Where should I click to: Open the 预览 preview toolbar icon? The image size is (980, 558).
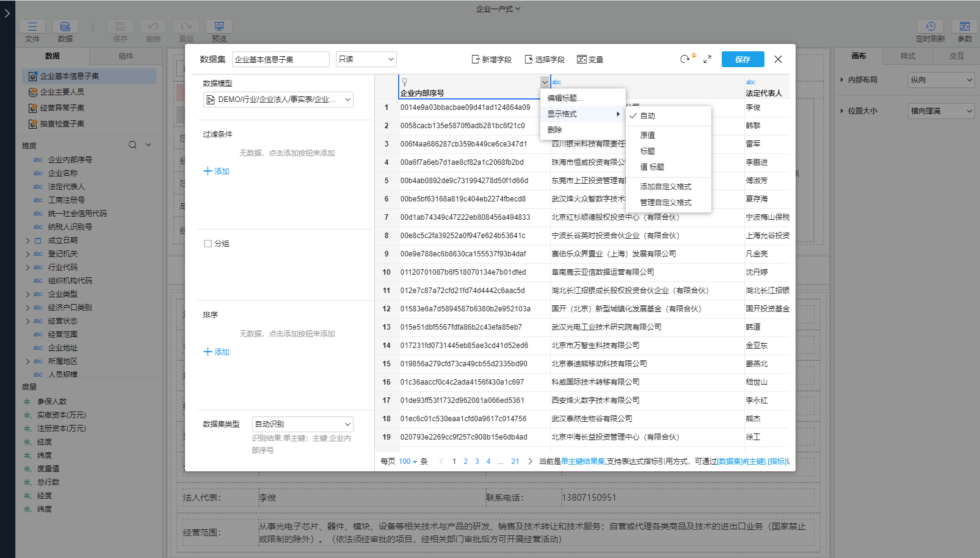coord(219,26)
